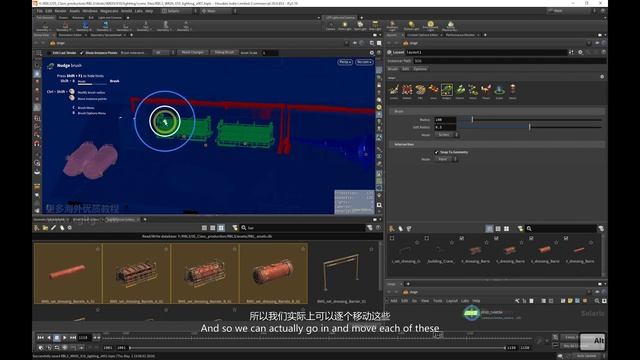Adjust the Soft Radius slider

coord(529,127)
